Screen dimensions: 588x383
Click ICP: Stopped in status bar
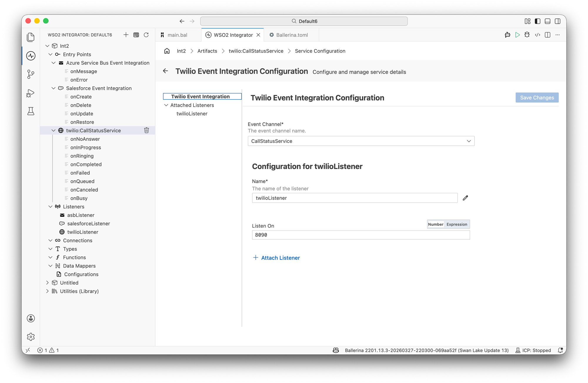pos(533,350)
